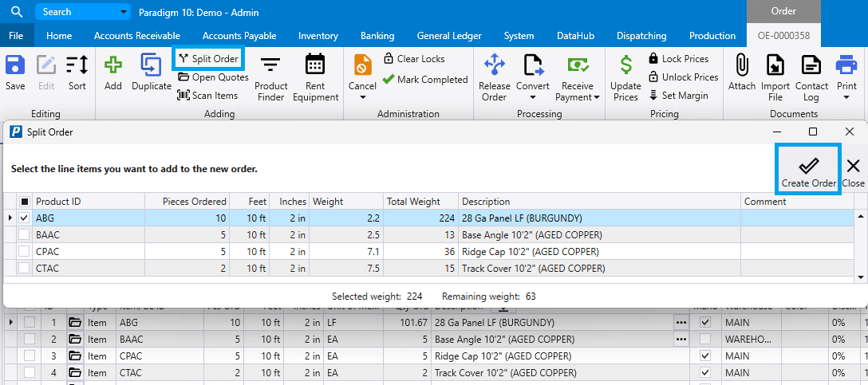Image resolution: width=868 pixels, height=385 pixels.
Task: Check the CTAC row in Split Order
Action: [x=25, y=269]
